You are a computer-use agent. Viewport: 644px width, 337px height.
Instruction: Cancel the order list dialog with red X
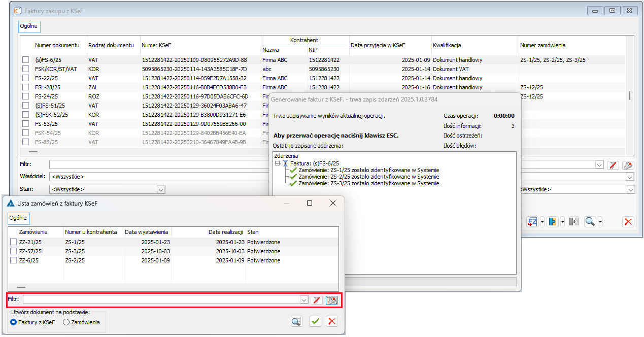[x=332, y=321]
